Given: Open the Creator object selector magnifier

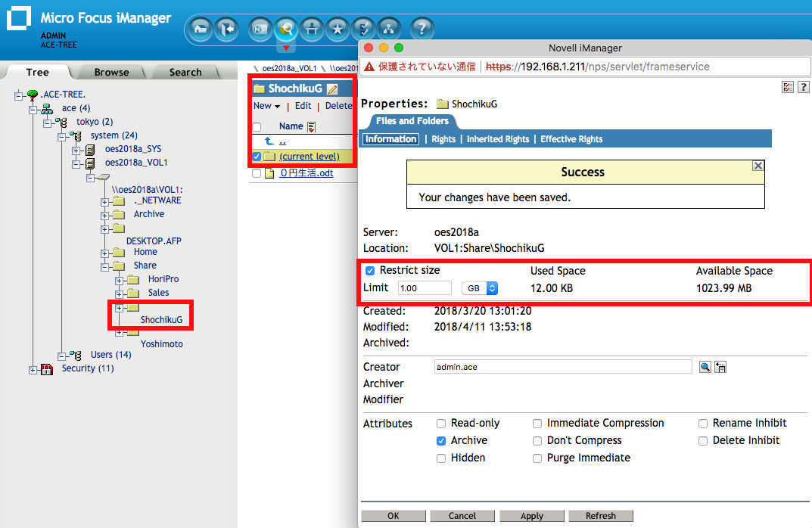Looking at the screenshot, I should point(705,367).
